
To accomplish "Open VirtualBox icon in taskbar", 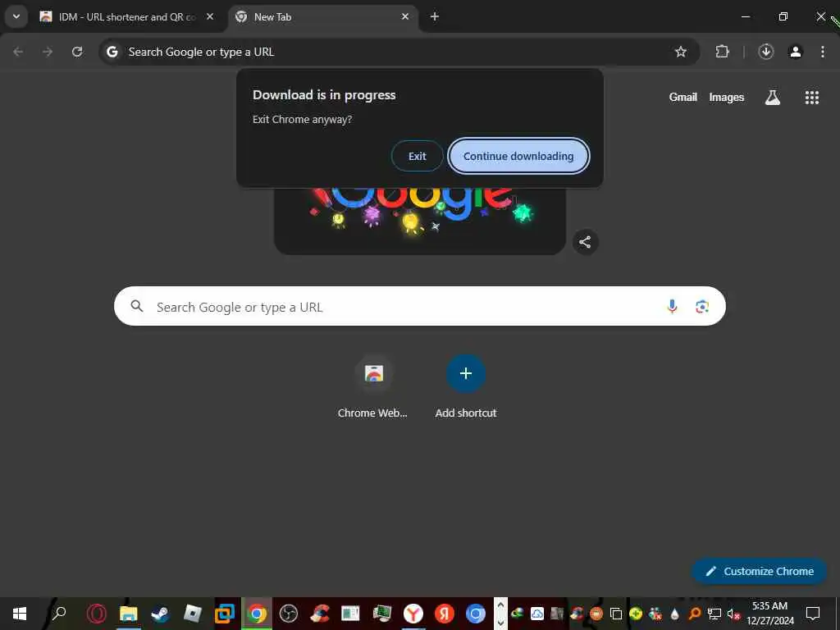I will click(225, 614).
